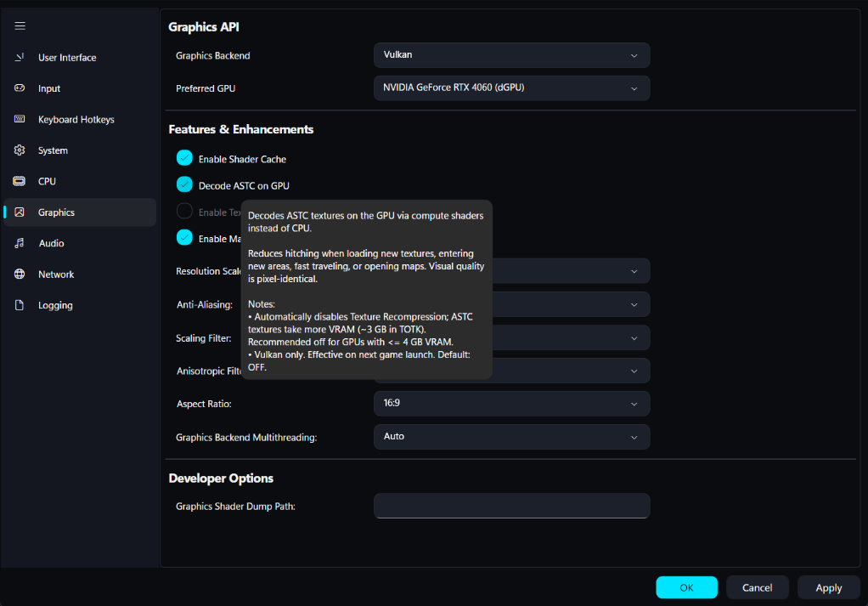The height and width of the screenshot is (606, 868).
Task: Confirm settings with the OK button
Action: [x=686, y=587]
